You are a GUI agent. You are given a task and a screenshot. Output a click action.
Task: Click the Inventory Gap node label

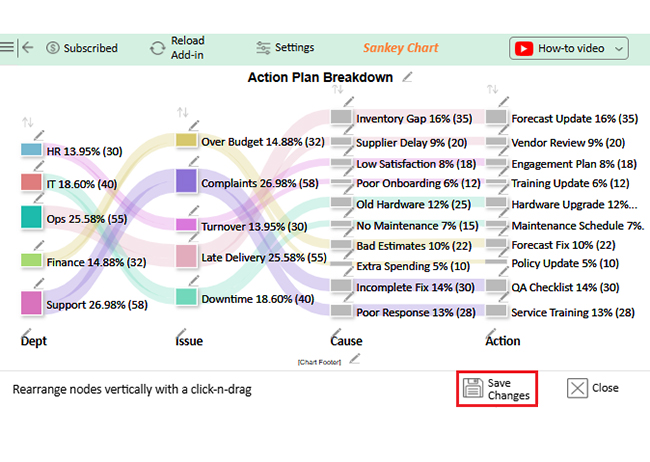click(414, 119)
